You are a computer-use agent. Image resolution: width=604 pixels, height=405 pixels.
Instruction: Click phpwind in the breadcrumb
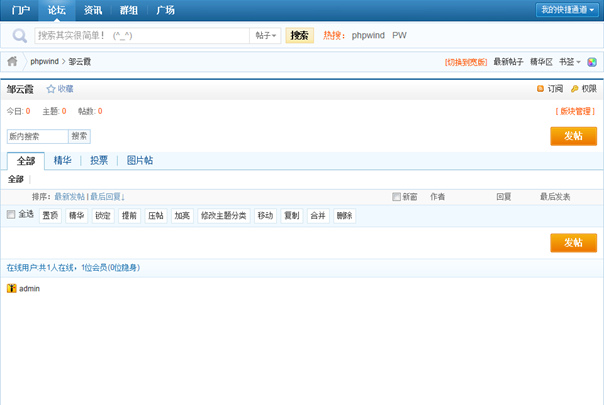[x=44, y=62]
